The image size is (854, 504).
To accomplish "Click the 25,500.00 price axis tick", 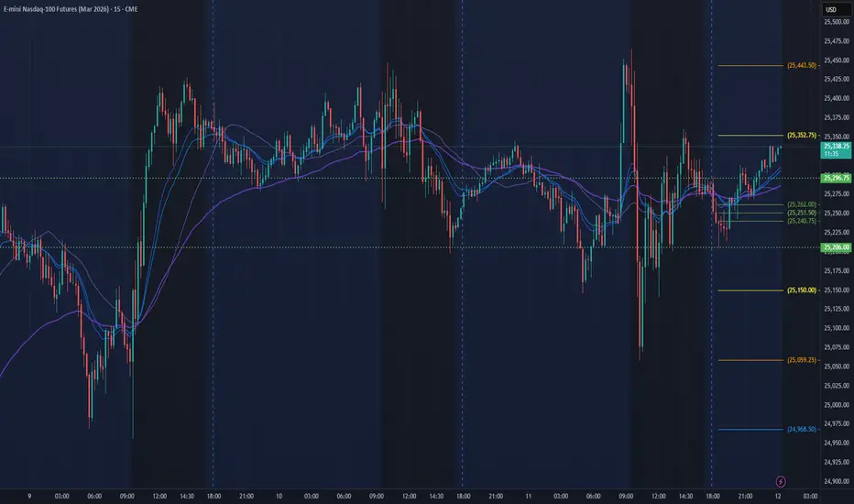I will [837, 22].
